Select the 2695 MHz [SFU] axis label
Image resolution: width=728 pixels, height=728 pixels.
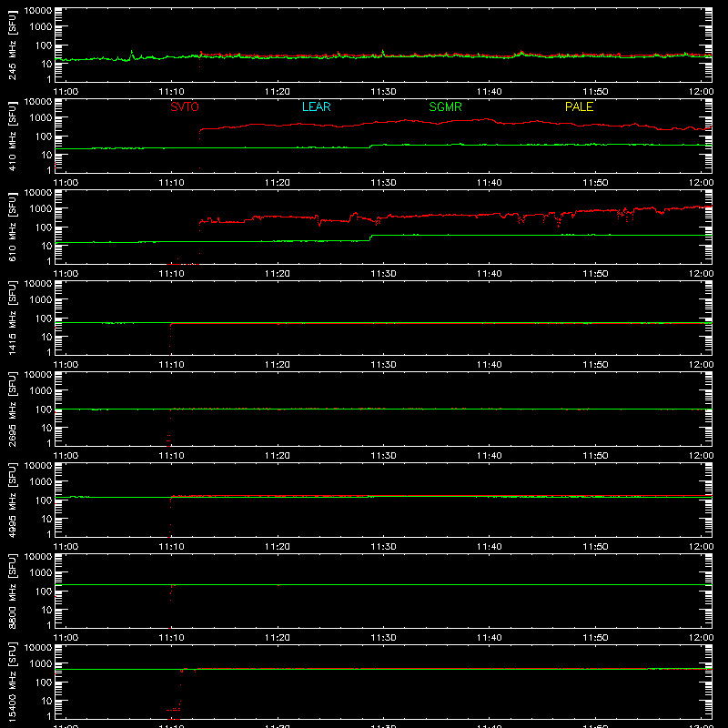pyautogui.click(x=13, y=409)
